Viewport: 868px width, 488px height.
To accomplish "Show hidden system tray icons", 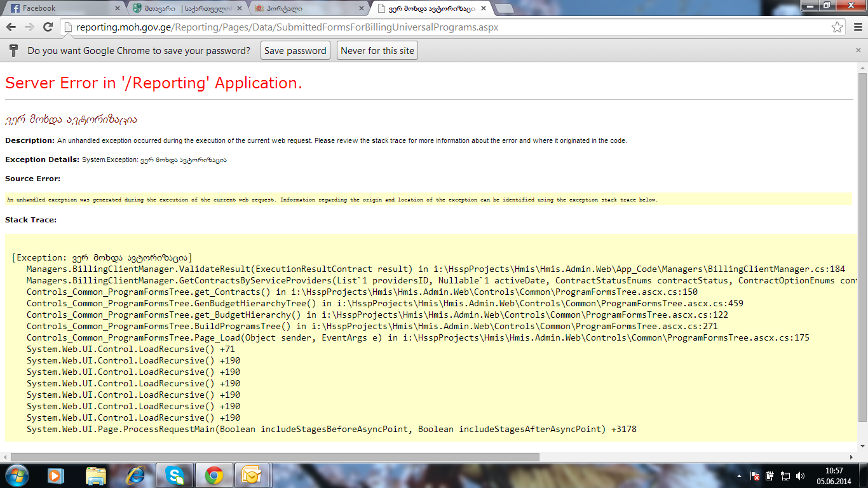I will [x=739, y=475].
